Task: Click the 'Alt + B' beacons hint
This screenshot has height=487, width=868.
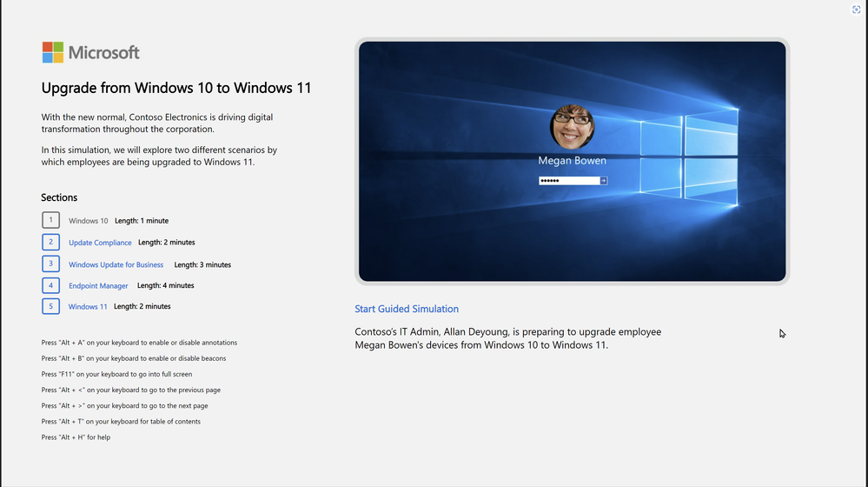Action: (x=134, y=358)
